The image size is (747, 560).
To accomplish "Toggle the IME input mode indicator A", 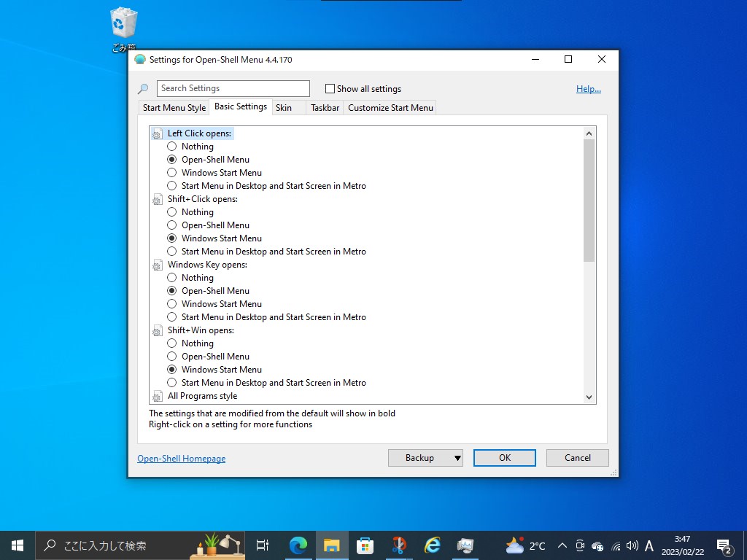I will pos(649,545).
